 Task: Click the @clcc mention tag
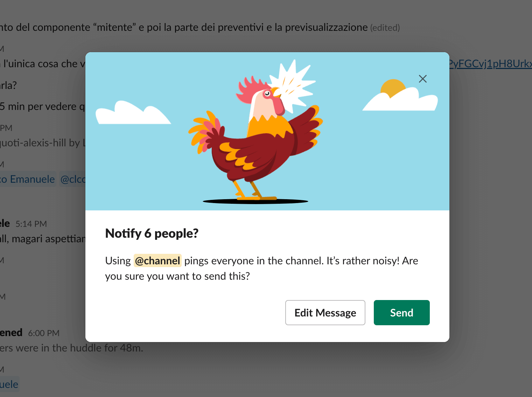[73, 179]
